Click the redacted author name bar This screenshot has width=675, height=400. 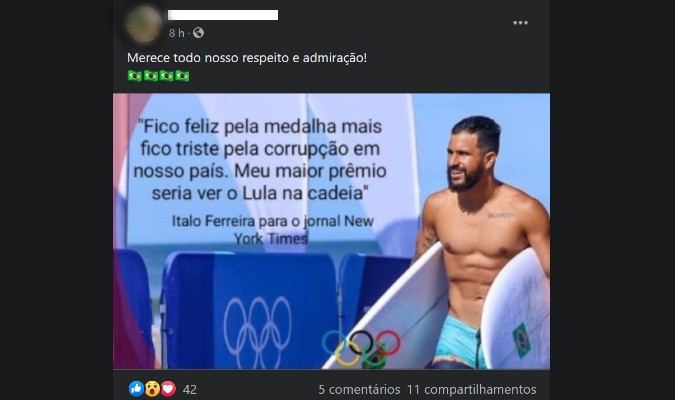point(223,15)
